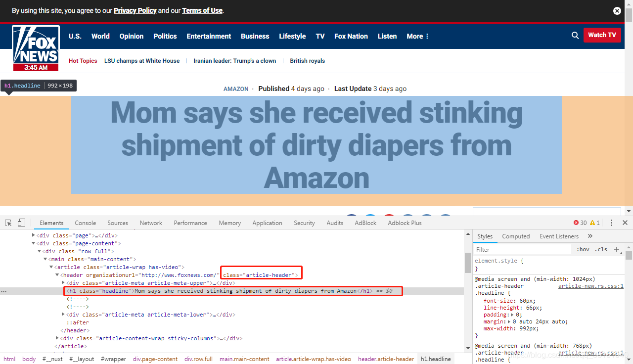Expand the article-meta-upper div node
This screenshot has width=633, height=364.
click(63, 283)
